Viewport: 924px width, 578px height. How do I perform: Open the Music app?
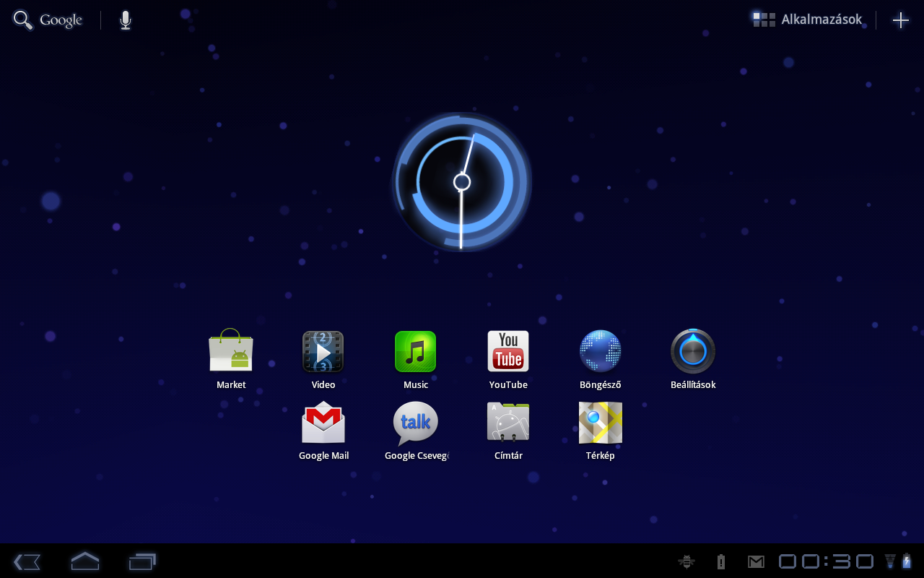coord(416,359)
